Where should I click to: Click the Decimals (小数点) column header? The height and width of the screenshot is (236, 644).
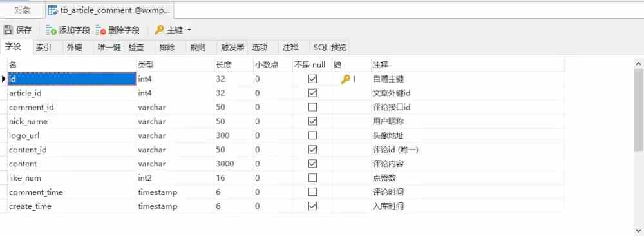click(x=272, y=64)
